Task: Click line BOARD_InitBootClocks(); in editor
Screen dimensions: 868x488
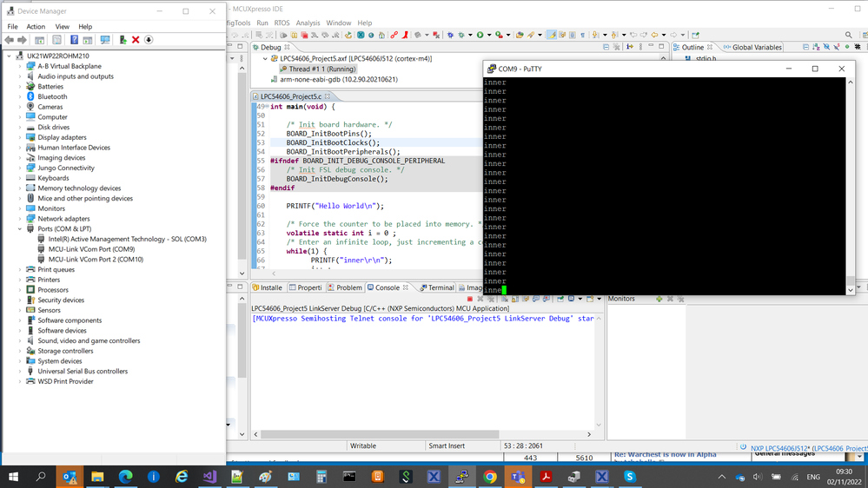Action: coord(334,142)
